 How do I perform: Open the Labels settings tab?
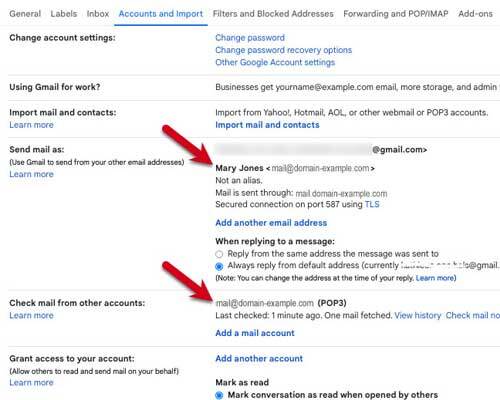64,14
